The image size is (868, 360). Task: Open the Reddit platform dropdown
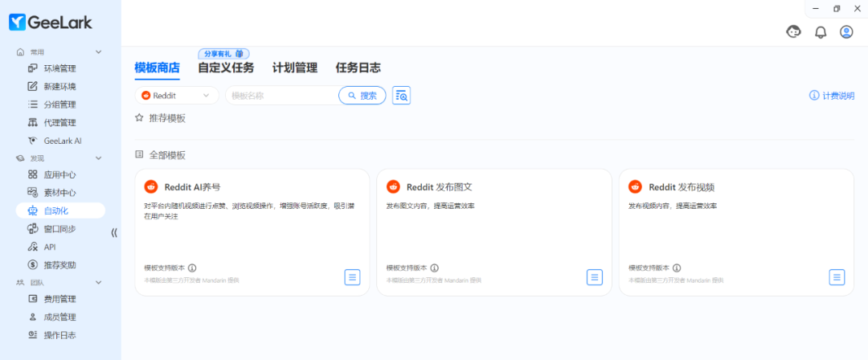pos(177,96)
